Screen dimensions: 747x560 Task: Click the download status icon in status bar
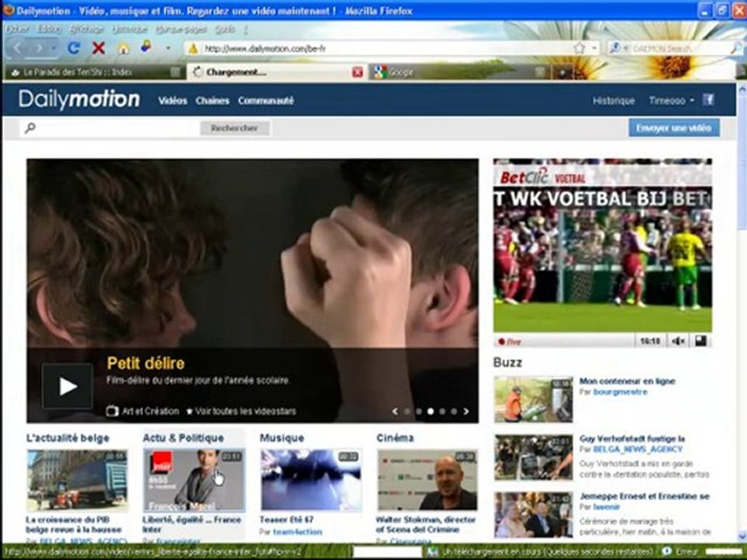point(433,551)
